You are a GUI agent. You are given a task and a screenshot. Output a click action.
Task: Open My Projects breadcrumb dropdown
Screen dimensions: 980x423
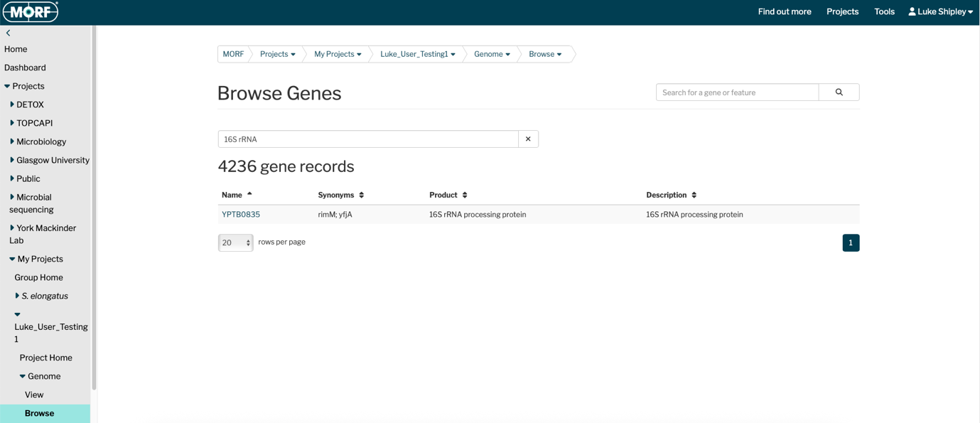point(338,54)
